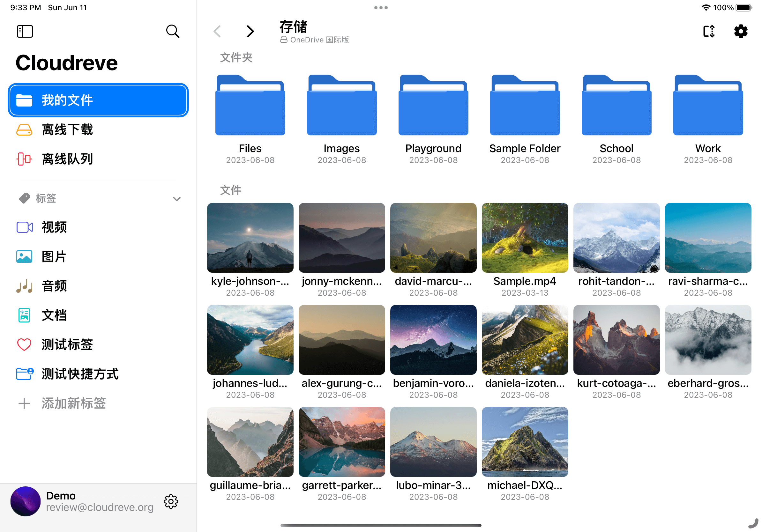Viewport: 762px width, 532px height.
Task: Open eberhard-gros image thumbnail
Action: 708,340
